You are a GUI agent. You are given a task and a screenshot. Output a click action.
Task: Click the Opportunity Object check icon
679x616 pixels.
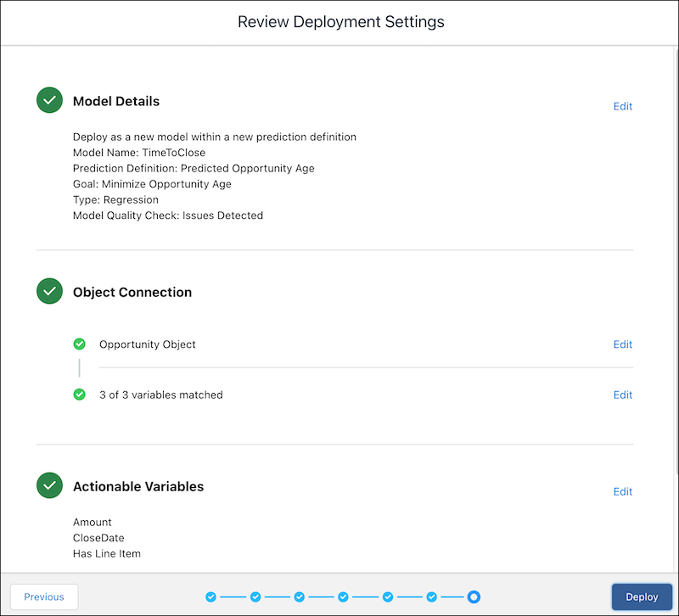pos(79,344)
